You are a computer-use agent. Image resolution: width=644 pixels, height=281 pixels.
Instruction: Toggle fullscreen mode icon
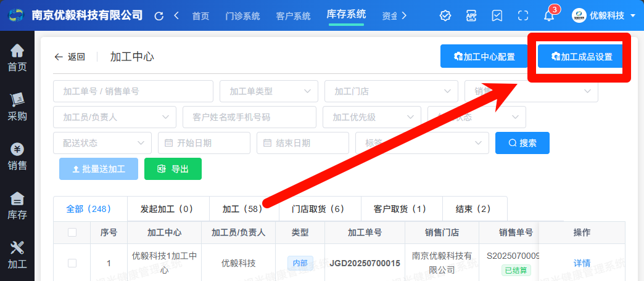pyautogui.click(x=523, y=16)
